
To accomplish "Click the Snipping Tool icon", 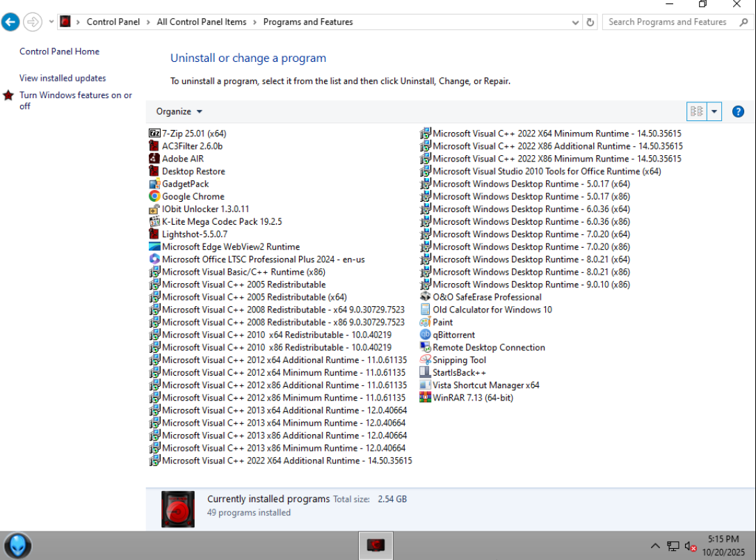I will tap(425, 360).
